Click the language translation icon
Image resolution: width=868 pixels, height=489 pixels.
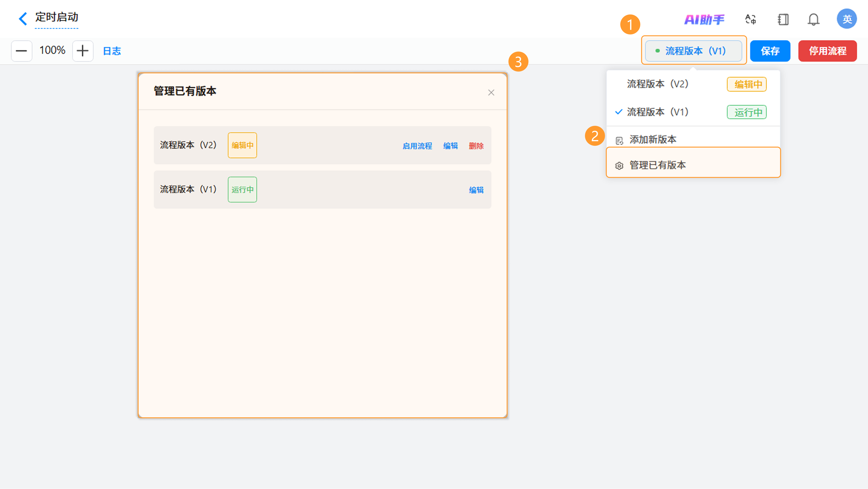[x=751, y=19]
